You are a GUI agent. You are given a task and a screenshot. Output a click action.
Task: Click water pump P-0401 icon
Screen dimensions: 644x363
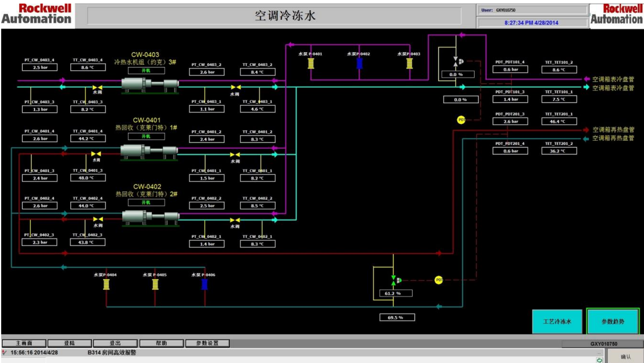point(311,63)
